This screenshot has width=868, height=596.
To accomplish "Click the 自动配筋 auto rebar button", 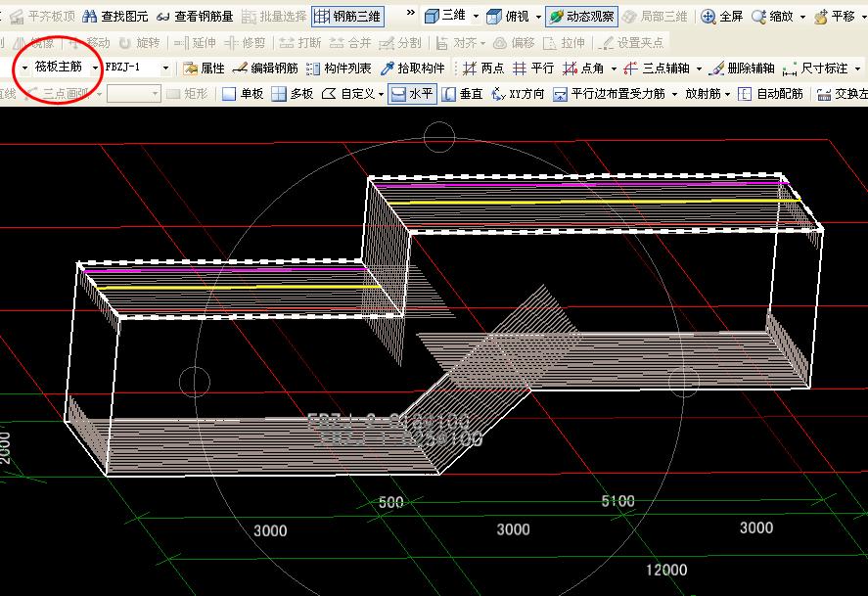I will click(x=770, y=94).
